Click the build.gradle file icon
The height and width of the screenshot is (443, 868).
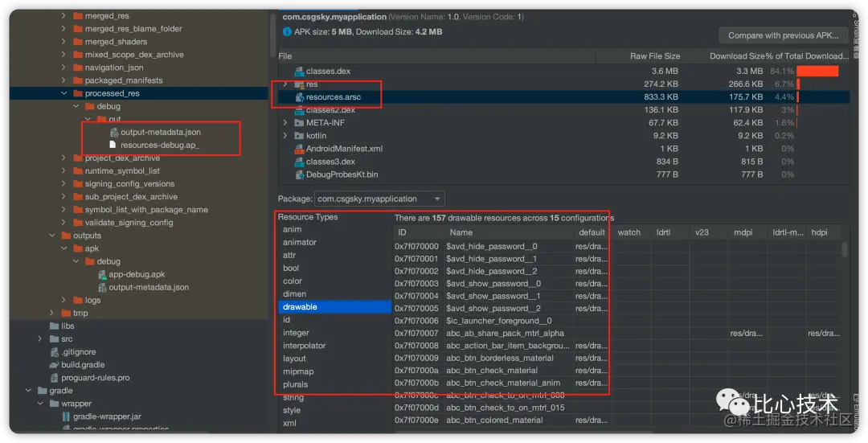pos(54,365)
